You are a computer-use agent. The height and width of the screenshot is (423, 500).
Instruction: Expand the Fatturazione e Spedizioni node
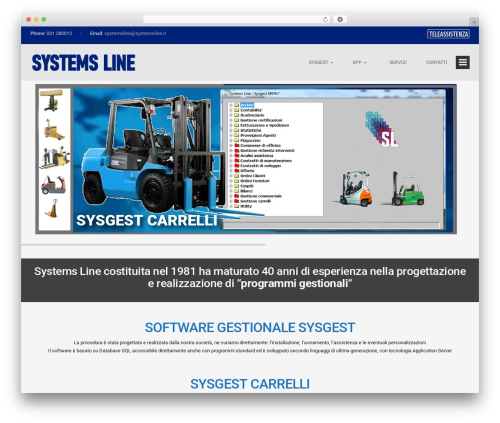point(231,125)
